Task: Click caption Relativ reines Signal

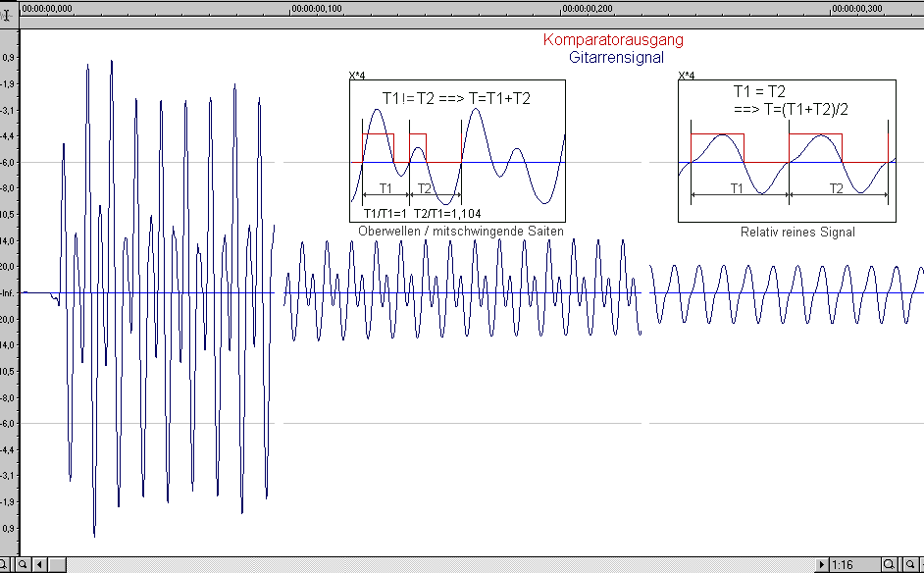Action: (x=797, y=232)
